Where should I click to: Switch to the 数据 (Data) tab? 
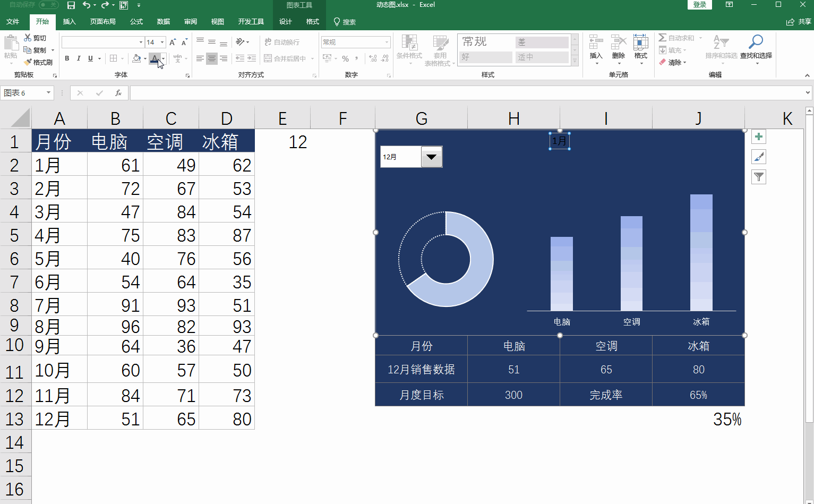164,22
